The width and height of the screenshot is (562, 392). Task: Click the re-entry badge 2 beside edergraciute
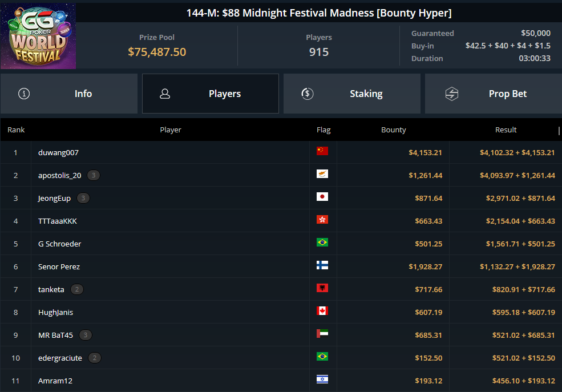[x=95, y=358]
